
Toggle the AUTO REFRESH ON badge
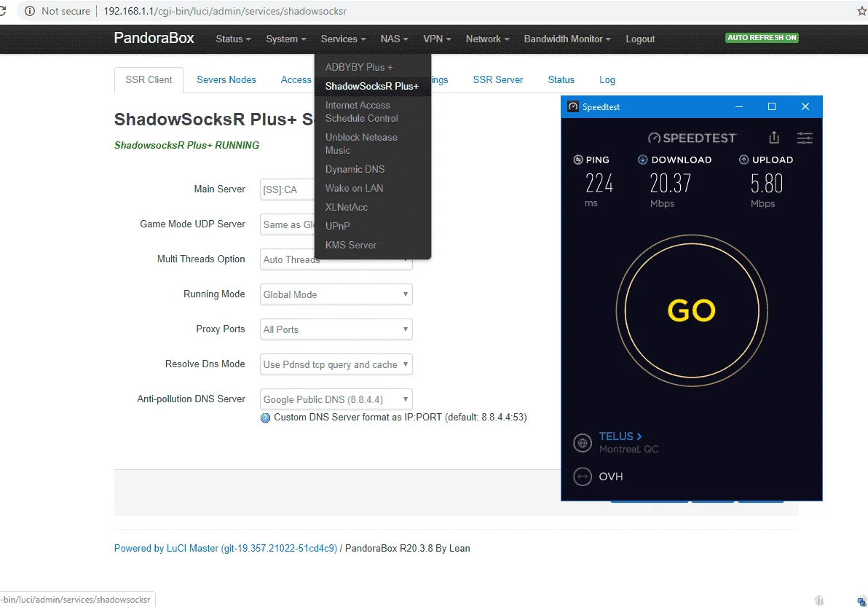pyautogui.click(x=762, y=38)
